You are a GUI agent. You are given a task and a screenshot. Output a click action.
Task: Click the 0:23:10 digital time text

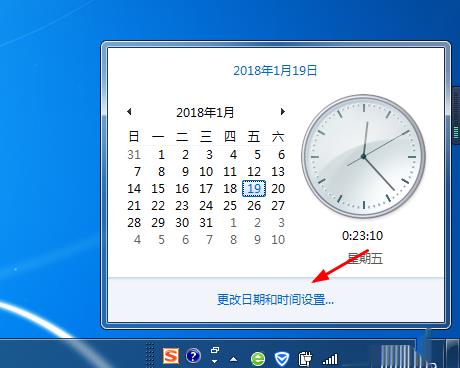(x=362, y=236)
